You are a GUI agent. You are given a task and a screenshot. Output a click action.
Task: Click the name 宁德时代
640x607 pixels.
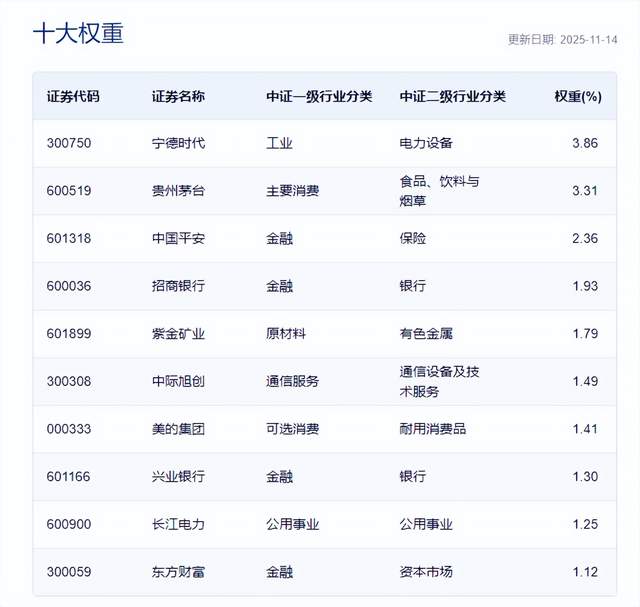click(x=178, y=143)
